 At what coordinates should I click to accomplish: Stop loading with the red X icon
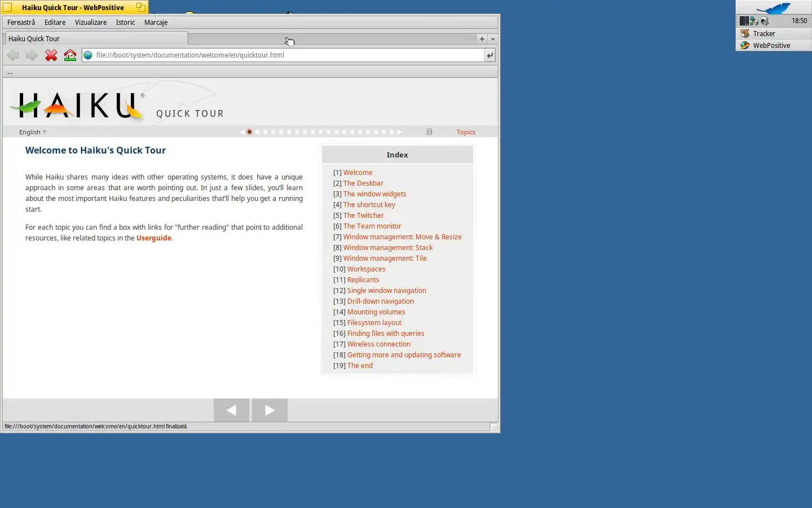pos(51,55)
